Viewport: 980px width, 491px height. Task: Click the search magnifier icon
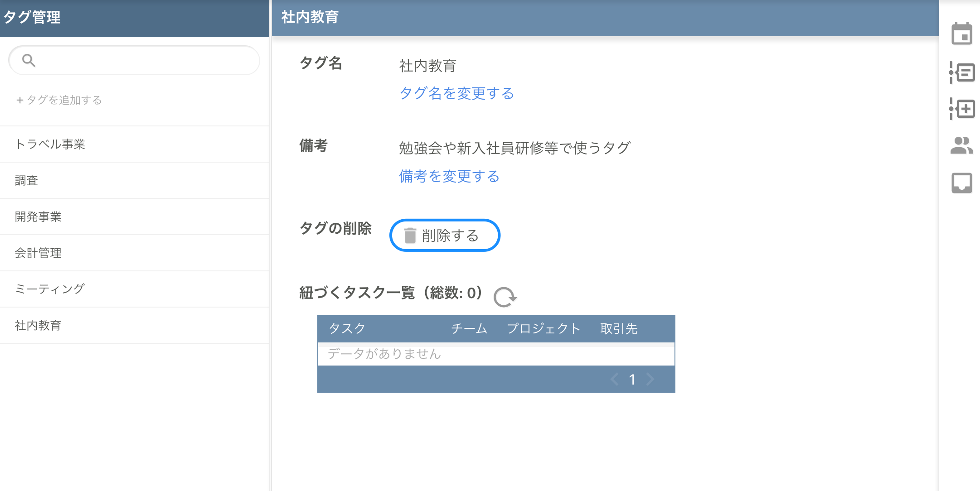click(28, 60)
